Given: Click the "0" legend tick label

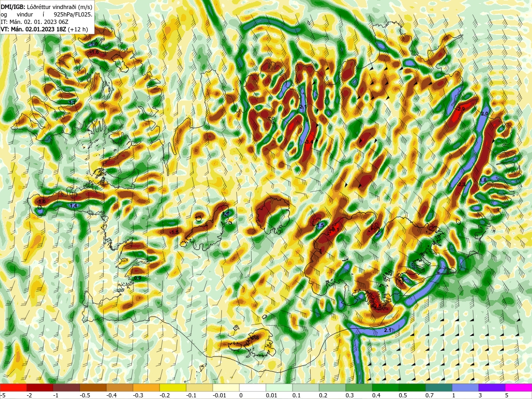Looking at the screenshot, I should [240, 395].
